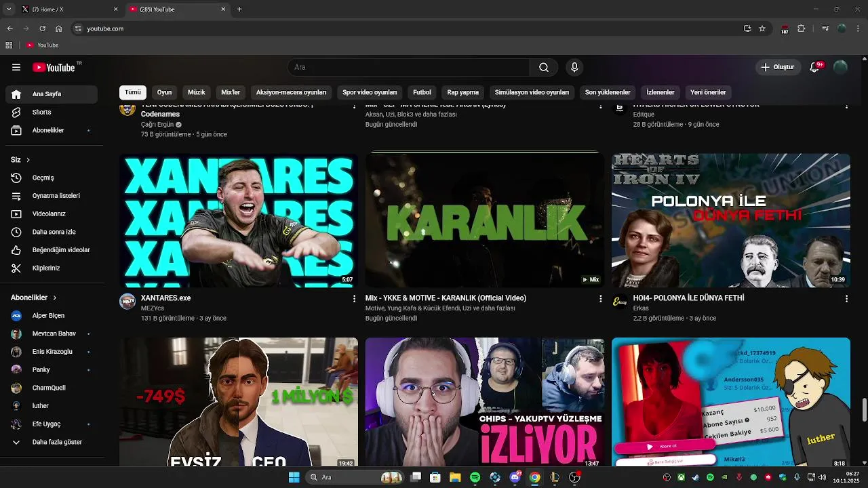This screenshot has height=488, width=868.
Task: Select the Tümü filter chip
Action: 133,92
